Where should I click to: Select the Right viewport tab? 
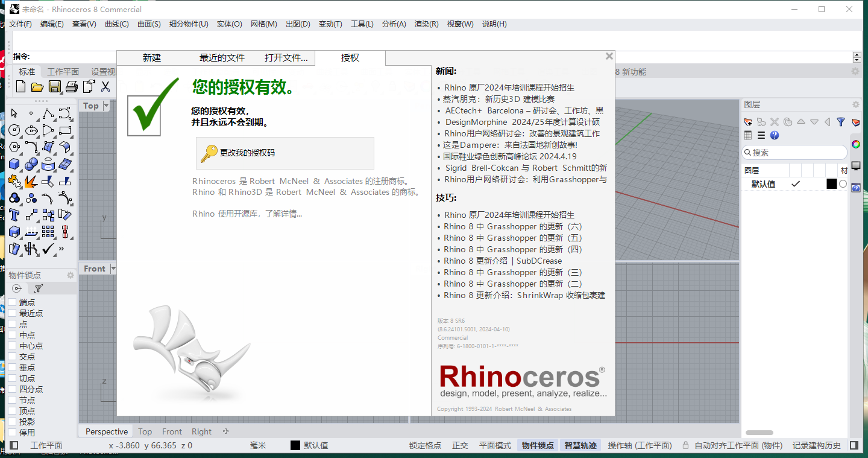pyautogui.click(x=201, y=431)
